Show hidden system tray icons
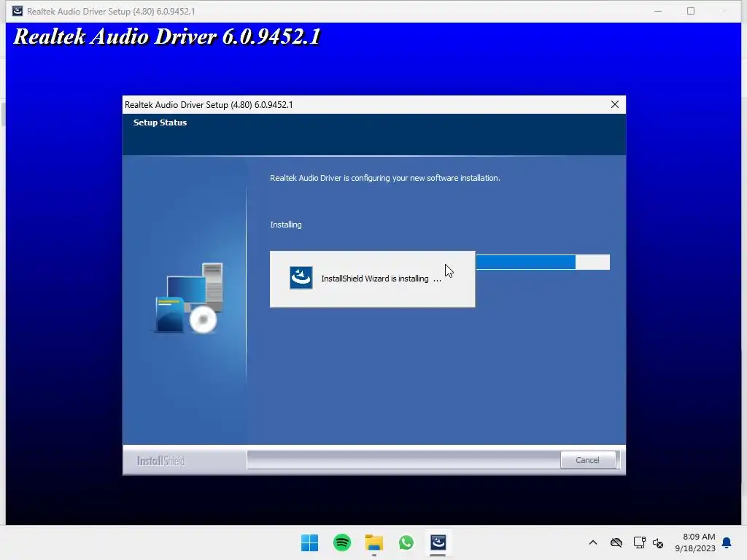This screenshot has width=747, height=560. (593, 542)
